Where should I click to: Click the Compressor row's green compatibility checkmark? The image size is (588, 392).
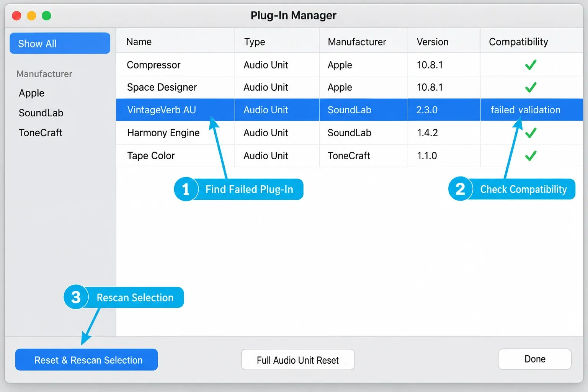[x=531, y=65]
